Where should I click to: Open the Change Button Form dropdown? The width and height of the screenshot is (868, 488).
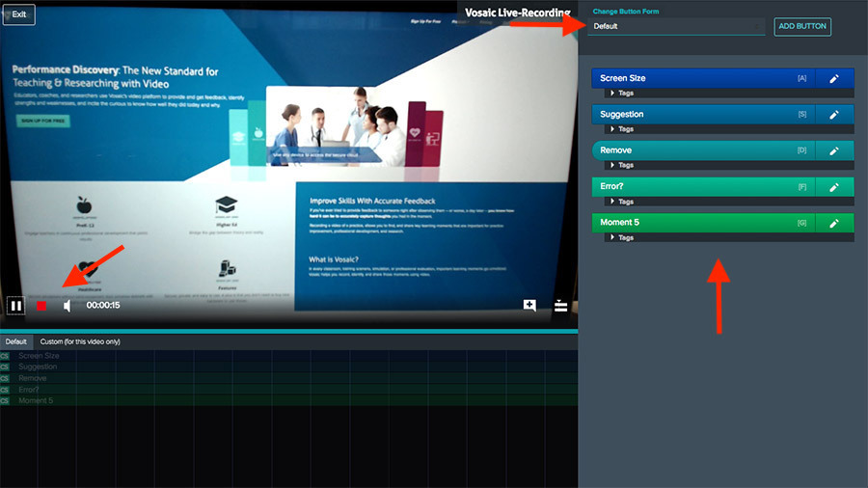[x=676, y=26]
